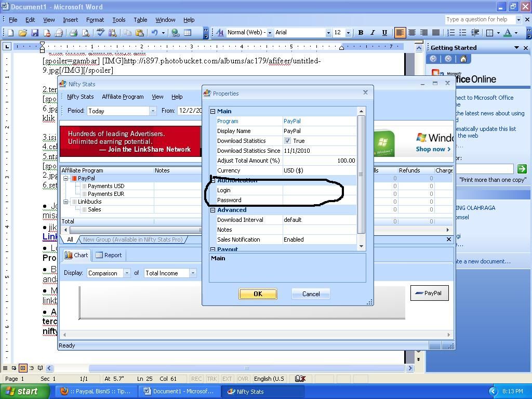
Task: Justify the paragraph text
Action: tap(436, 33)
